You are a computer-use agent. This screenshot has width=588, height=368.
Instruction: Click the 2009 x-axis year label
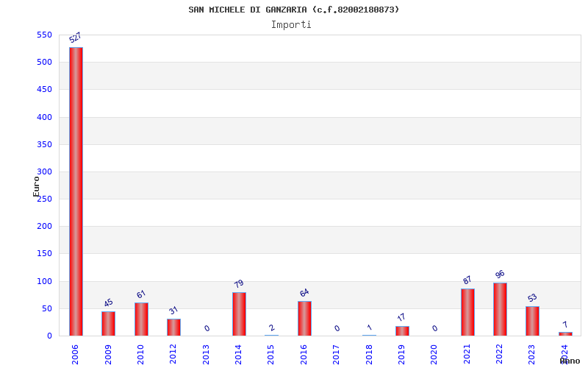click(108, 355)
